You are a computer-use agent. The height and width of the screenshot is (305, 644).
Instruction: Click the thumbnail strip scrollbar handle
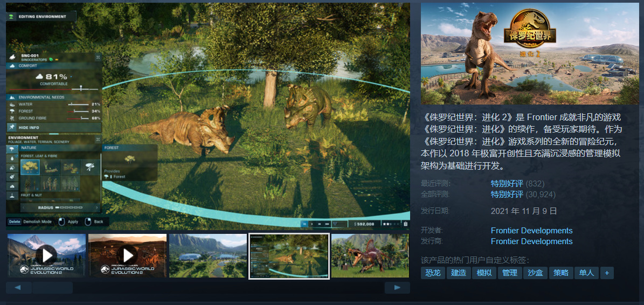coord(53,287)
